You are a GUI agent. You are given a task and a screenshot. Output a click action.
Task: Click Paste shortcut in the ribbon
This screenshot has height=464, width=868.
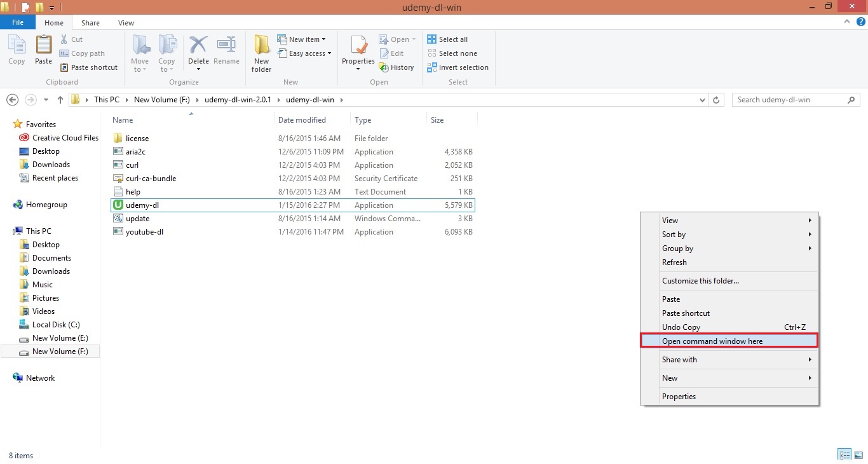(x=89, y=67)
